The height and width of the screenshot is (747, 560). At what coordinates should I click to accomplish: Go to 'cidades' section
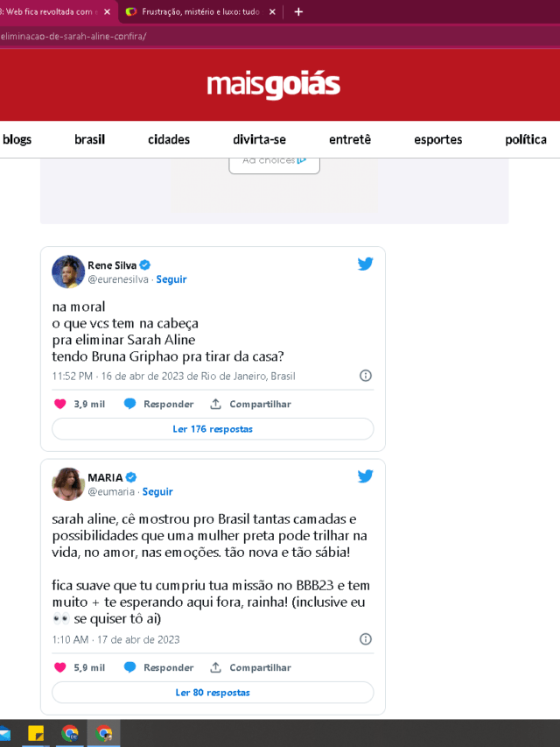point(169,139)
